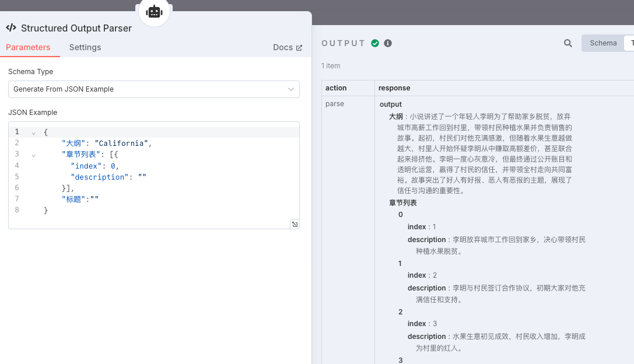Click line 4 "index" key in editor
Image resolution: width=634 pixels, height=364 pixels.
pyautogui.click(x=86, y=166)
